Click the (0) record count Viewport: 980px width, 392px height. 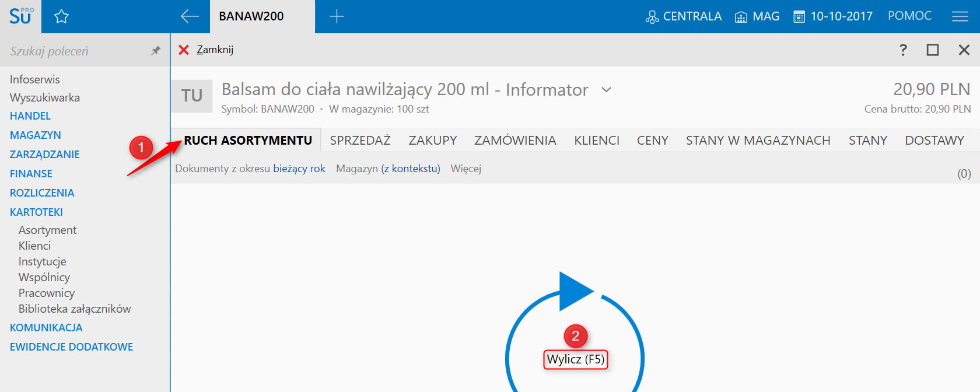pos(964,174)
